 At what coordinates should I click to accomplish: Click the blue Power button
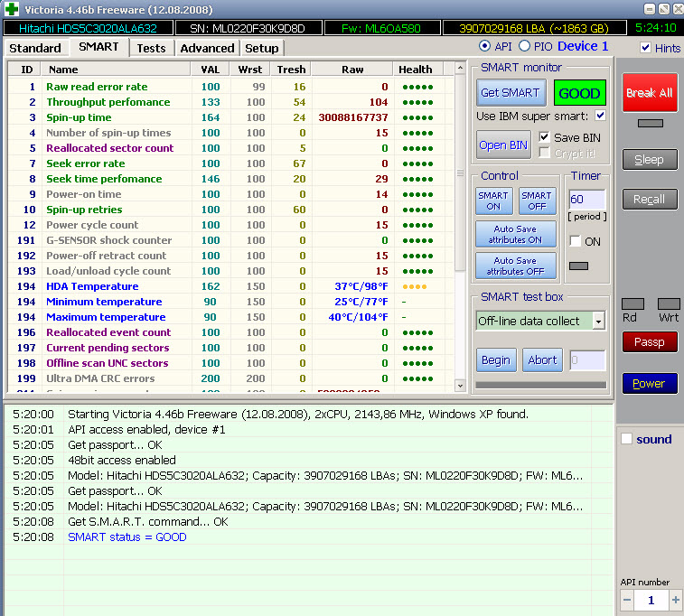[650, 383]
